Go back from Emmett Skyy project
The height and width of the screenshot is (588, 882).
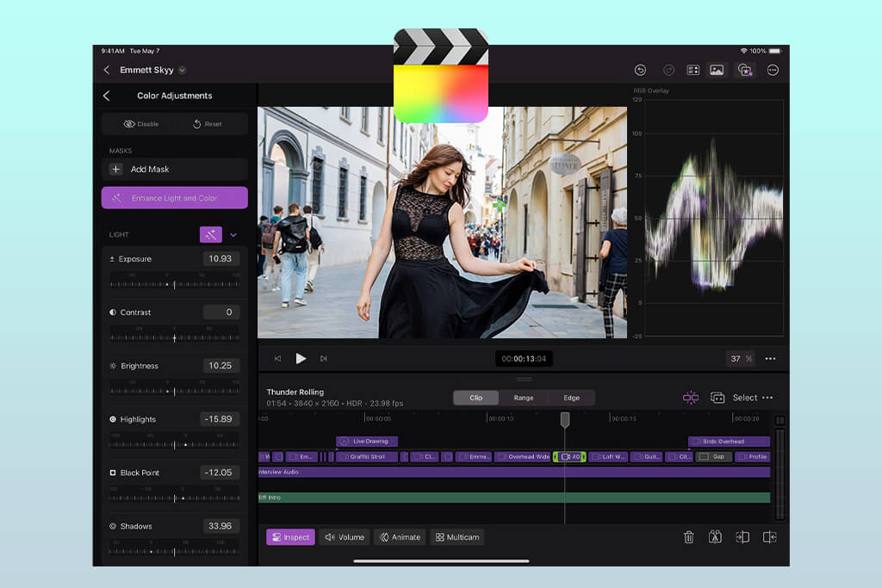click(107, 70)
